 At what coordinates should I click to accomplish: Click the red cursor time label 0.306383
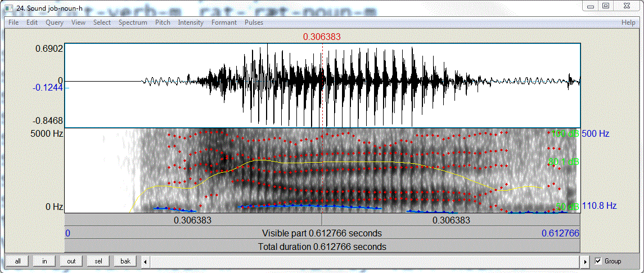[322, 37]
